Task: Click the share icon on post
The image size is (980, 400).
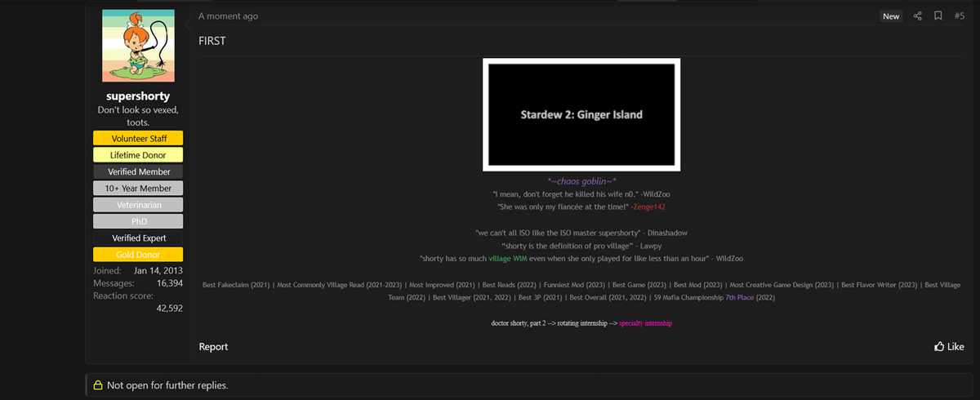Action: click(x=917, y=16)
